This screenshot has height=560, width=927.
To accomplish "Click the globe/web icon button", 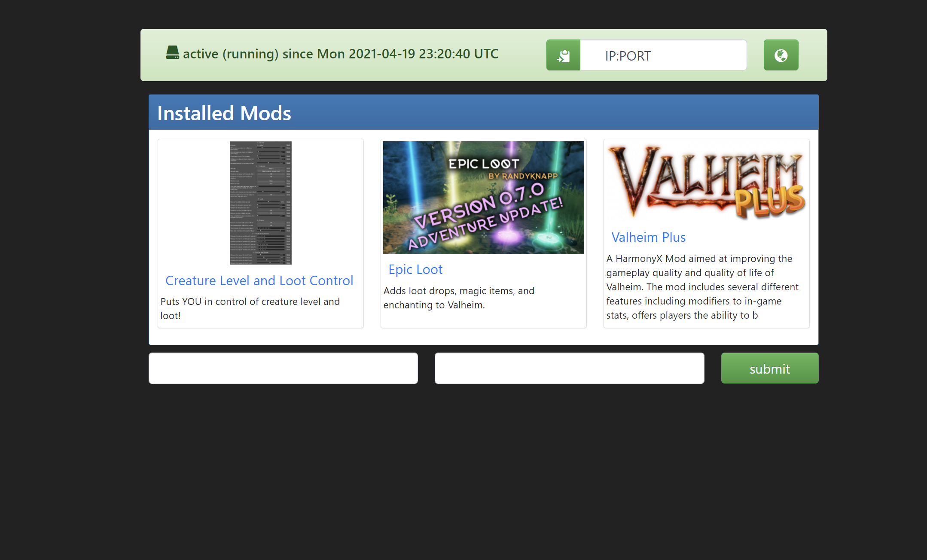I will coord(781,55).
